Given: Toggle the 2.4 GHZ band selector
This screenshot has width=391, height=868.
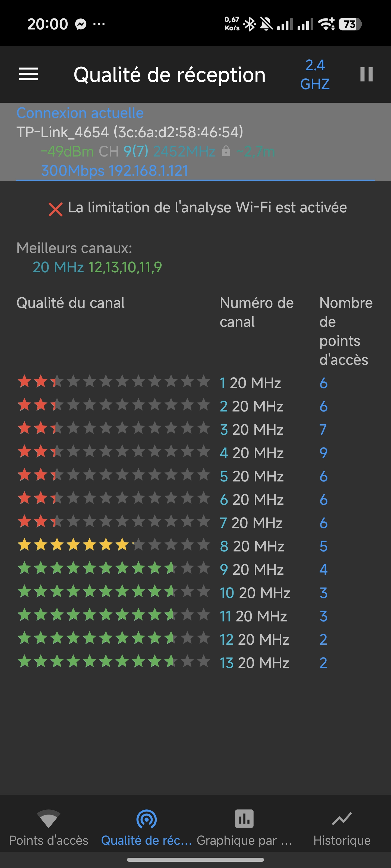Looking at the screenshot, I should pyautogui.click(x=315, y=75).
